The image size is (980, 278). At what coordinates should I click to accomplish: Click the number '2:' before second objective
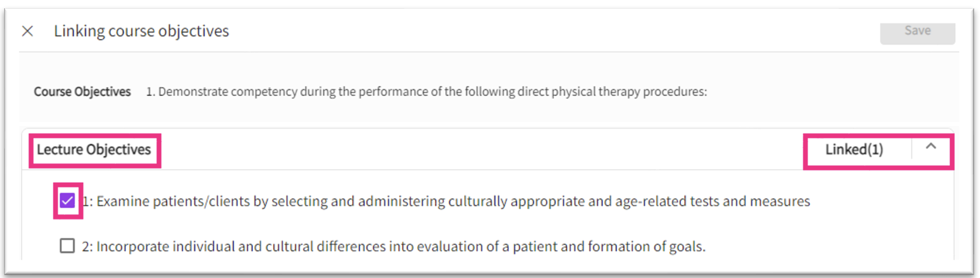tap(87, 247)
